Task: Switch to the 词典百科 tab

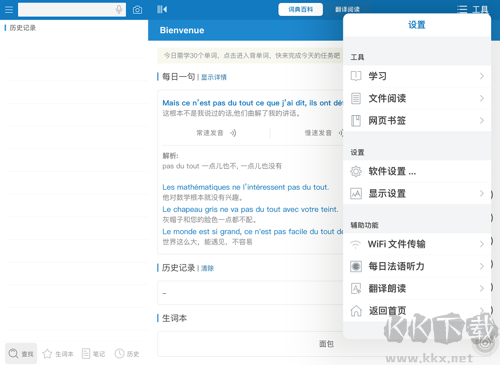Action: pos(300,9)
